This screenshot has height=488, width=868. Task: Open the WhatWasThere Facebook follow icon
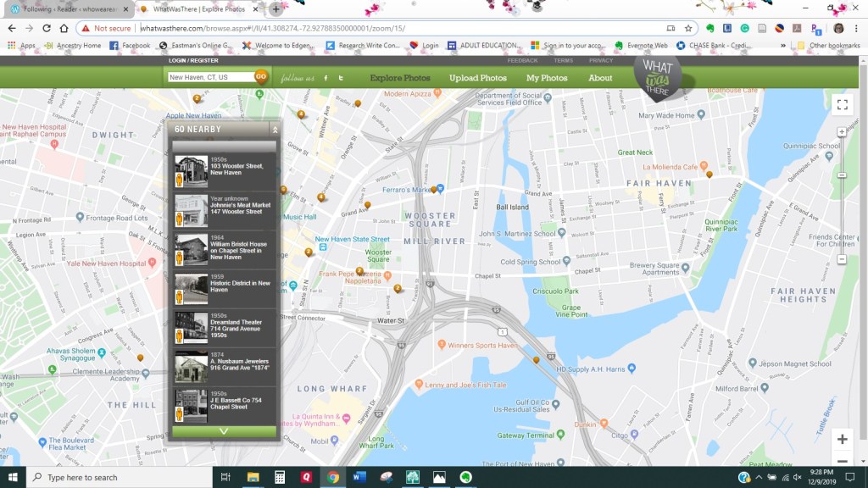coord(325,78)
